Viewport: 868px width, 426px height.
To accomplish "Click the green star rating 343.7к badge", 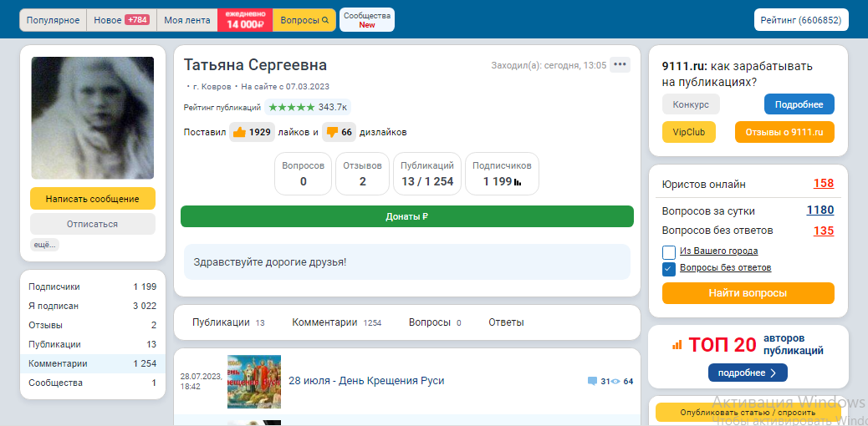I will [308, 107].
